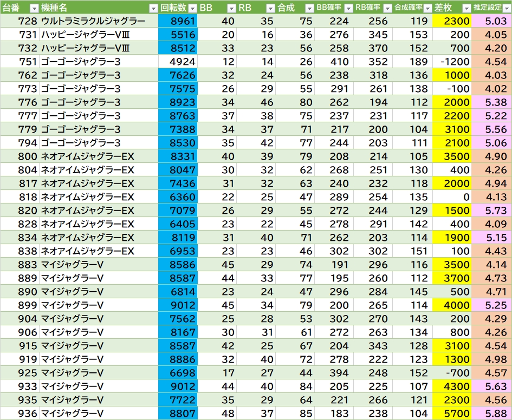Select the yellow 5700 差枚 cell

tap(452, 414)
